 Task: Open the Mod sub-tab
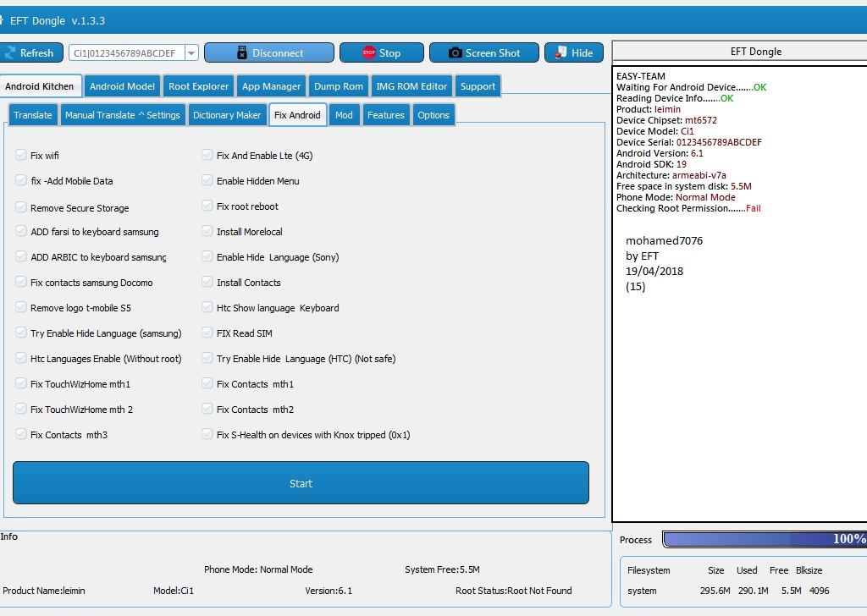click(x=344, y=115)
